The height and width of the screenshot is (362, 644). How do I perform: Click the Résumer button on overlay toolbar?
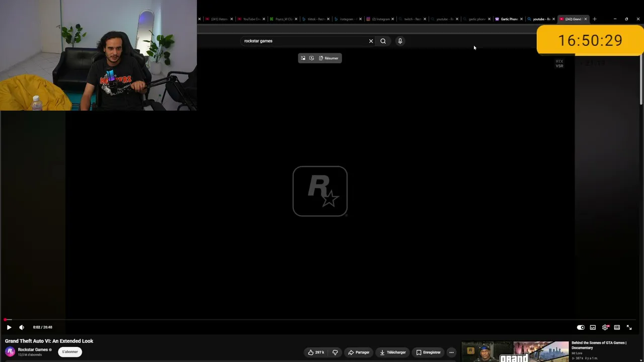pos(329,58)
